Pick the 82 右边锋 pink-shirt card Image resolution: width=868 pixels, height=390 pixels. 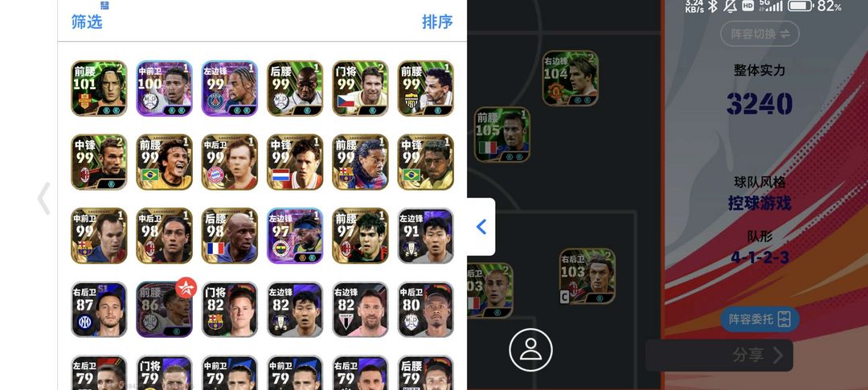[360, 310]
